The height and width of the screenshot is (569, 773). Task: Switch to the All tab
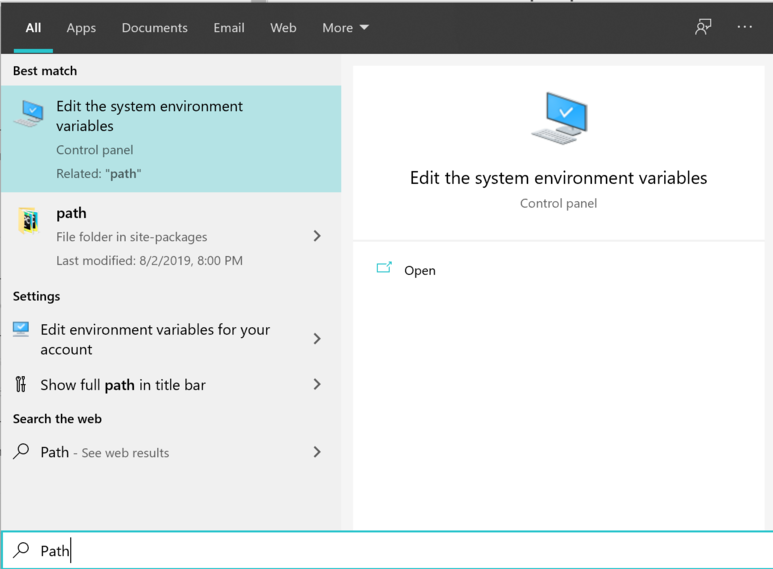pyautogui.click(x=33, y=28)
